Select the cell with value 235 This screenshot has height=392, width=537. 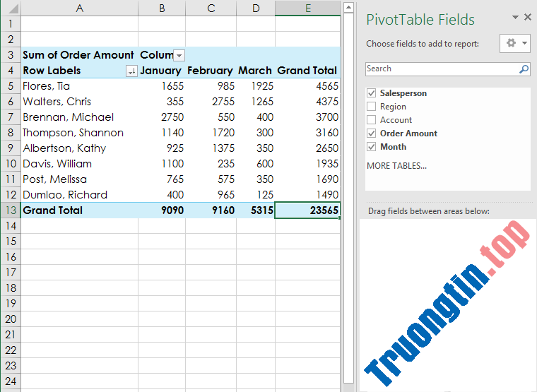tap(211, 164)
